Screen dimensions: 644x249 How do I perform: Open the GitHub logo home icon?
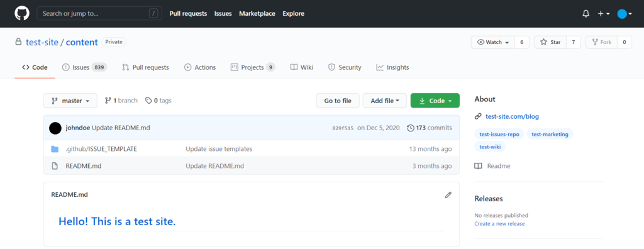22,14
